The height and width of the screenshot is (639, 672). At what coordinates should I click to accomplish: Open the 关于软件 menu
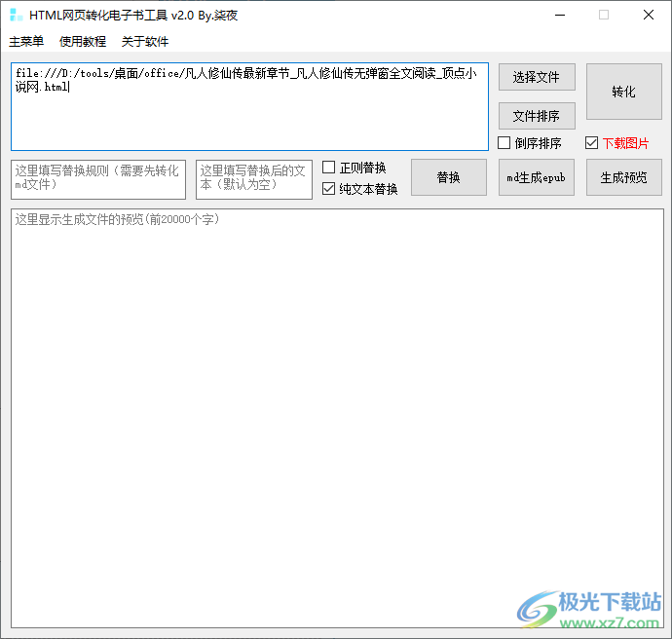(x=145, y=41)
